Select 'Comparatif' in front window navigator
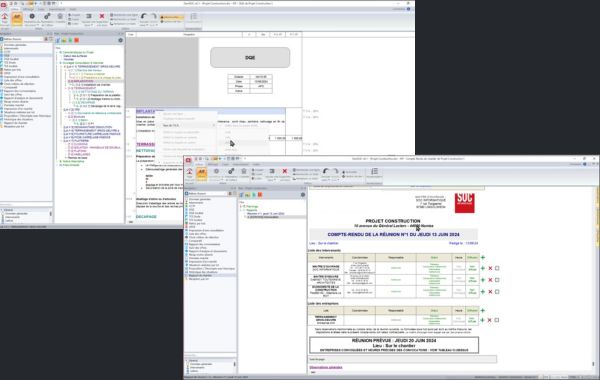The height and width of the screenshot is (380, 600). pos(196,241)
